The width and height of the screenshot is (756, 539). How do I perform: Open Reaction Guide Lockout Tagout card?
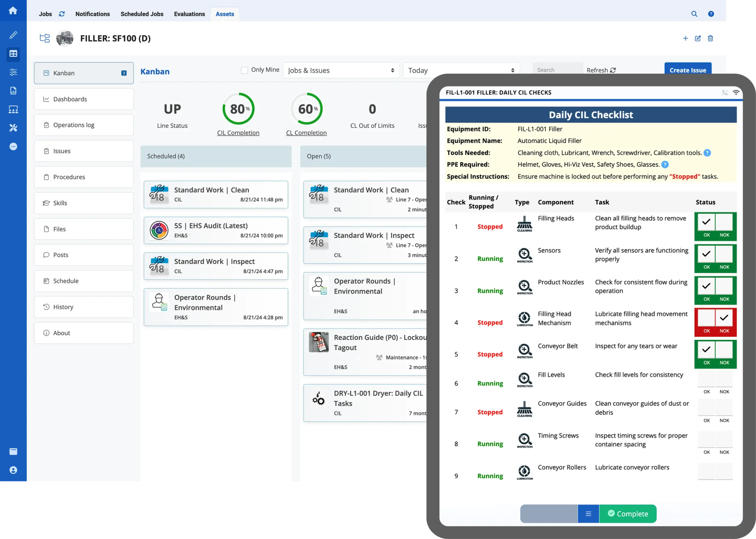tap(365, 352)
